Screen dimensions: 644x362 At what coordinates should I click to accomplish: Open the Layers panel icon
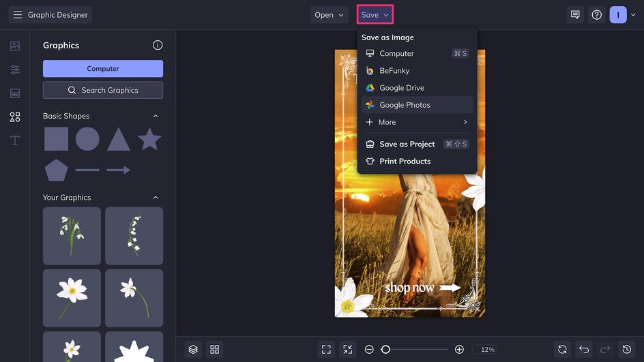click(x=193, y=349)
